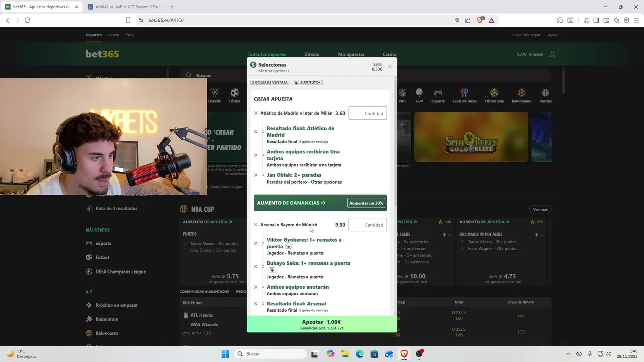Viewport: 644px width, 362px height.
Task: Open the Brave Wallet icon
Action: point(606,20)
